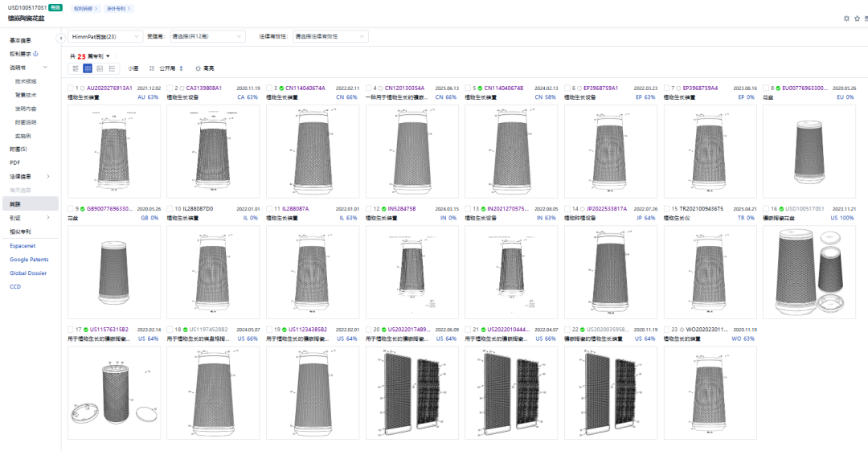Open 附图(5) in the sidebar
The height and width of the screenshot is (451, 868).
coord(18,150)
